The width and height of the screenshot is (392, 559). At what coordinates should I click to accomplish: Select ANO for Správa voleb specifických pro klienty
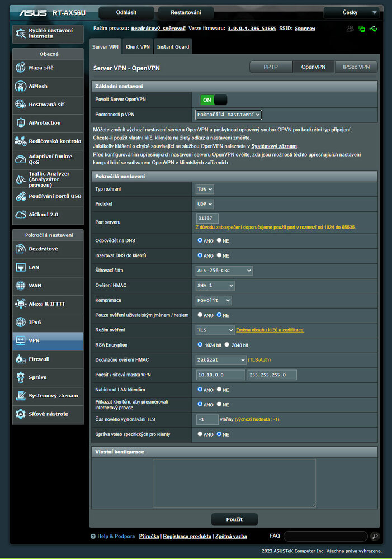pos(200,434)
